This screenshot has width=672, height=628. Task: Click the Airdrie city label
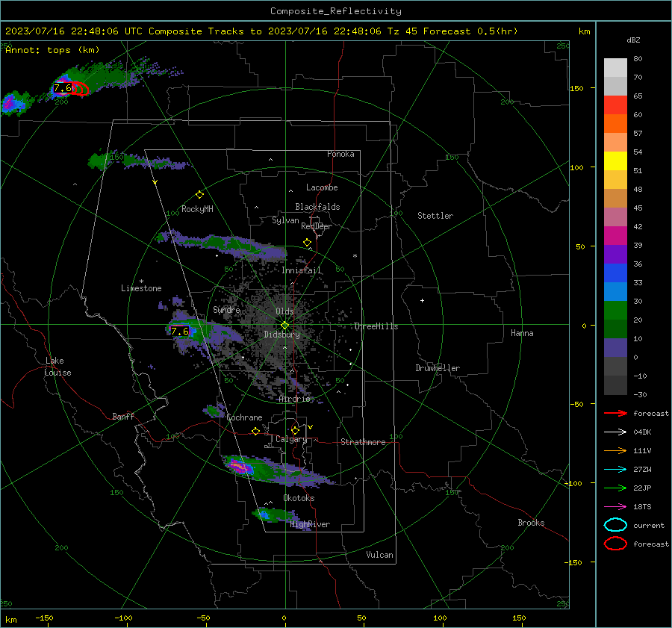[x=294, y=399]
